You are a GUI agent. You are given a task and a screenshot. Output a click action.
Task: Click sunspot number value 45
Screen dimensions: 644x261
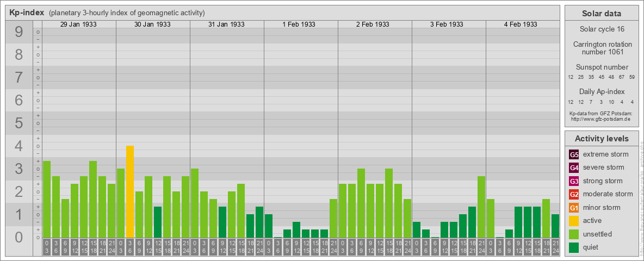click(601, 77)
